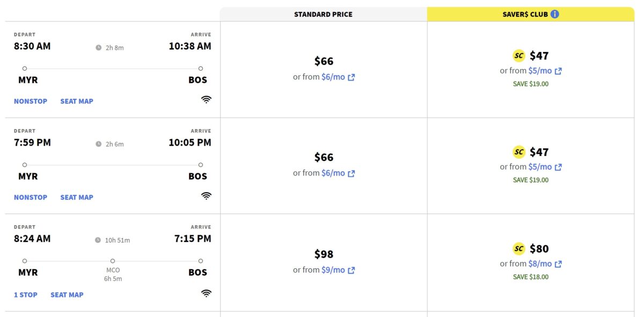Click external link icon beside $8/mo
The height and width of the screenshot is (317, 644).
click(558, 264)
